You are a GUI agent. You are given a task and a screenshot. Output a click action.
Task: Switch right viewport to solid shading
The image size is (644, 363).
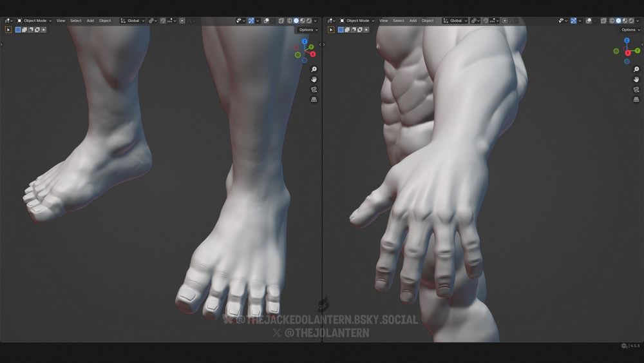(x=618, y=21)
